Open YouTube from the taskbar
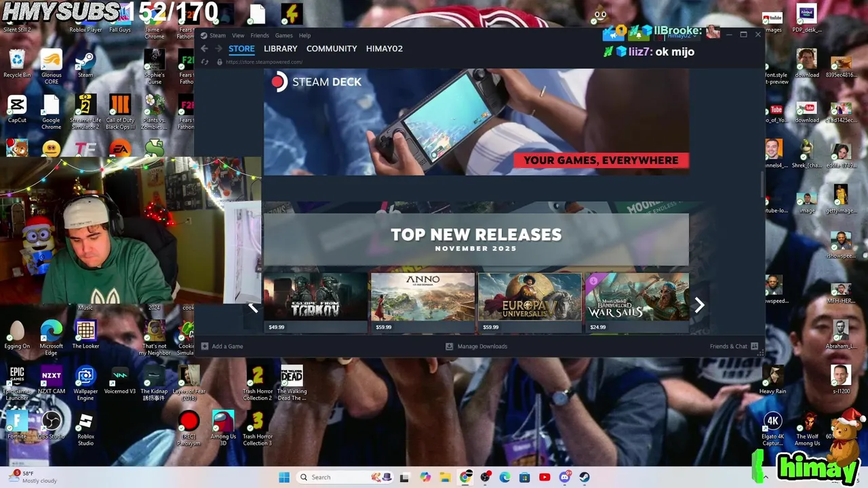This screenshot has width=868, height=488. tap(544, 477)
